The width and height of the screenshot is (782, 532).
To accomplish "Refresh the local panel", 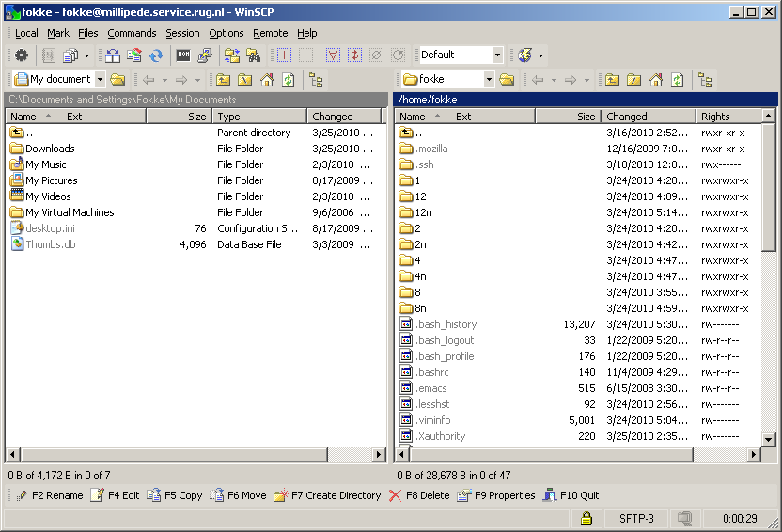I will [x=289, y=79].
